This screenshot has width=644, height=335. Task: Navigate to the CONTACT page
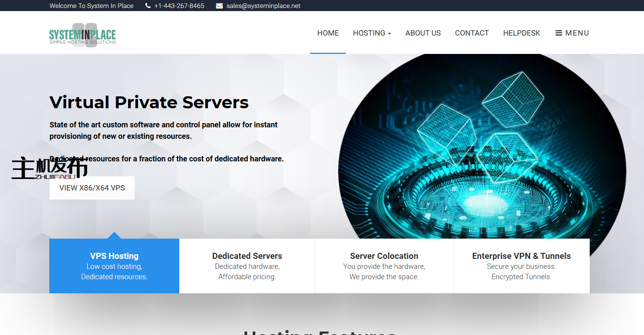[x=472, y=33]
